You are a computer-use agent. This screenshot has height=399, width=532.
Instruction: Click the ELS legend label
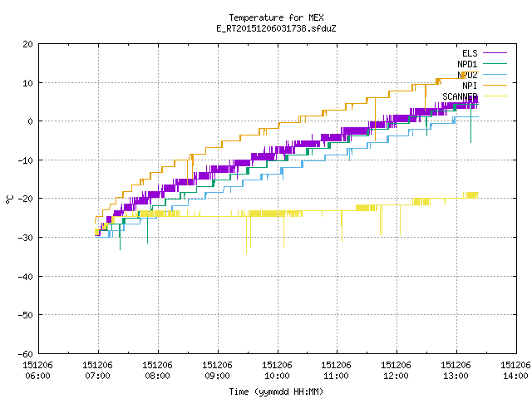[470, 53]
